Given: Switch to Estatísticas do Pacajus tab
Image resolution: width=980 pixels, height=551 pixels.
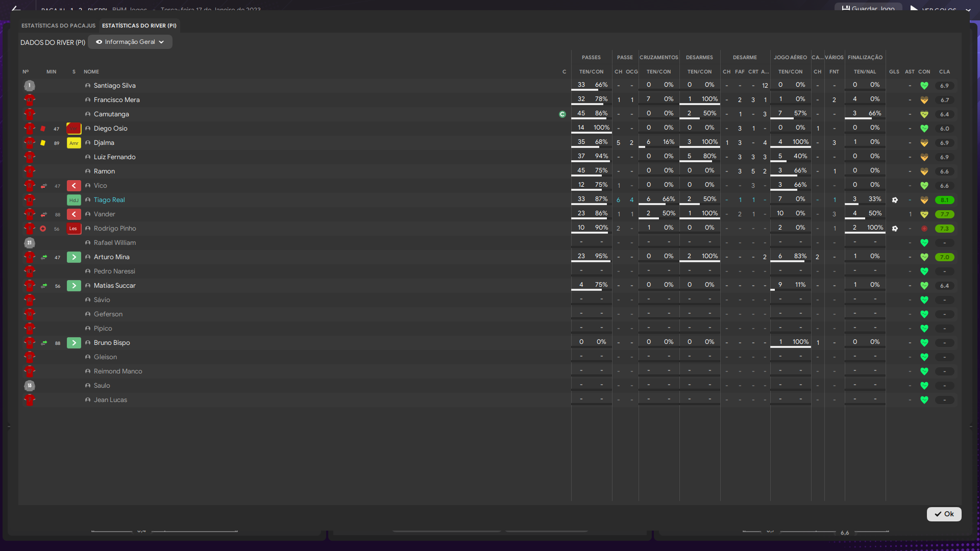Looking at the screenshot, I should tap(58, 26).
